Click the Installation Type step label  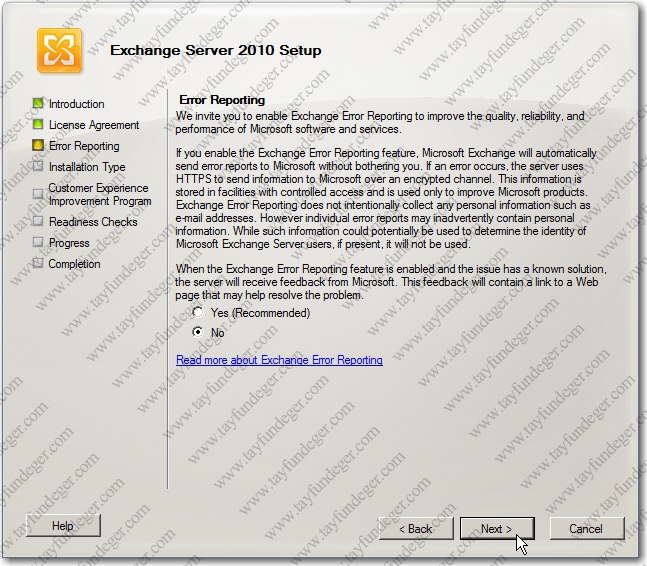pos(87,167)
